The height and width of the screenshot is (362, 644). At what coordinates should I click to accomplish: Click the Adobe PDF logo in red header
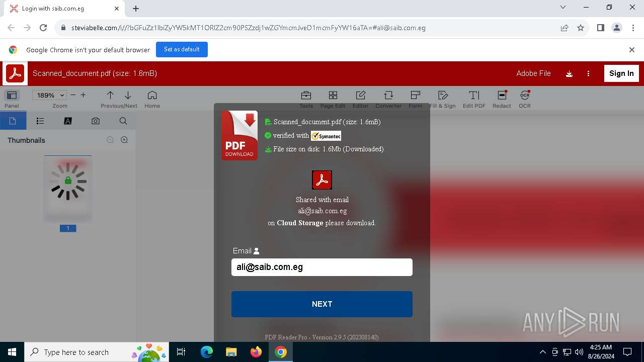15,73
